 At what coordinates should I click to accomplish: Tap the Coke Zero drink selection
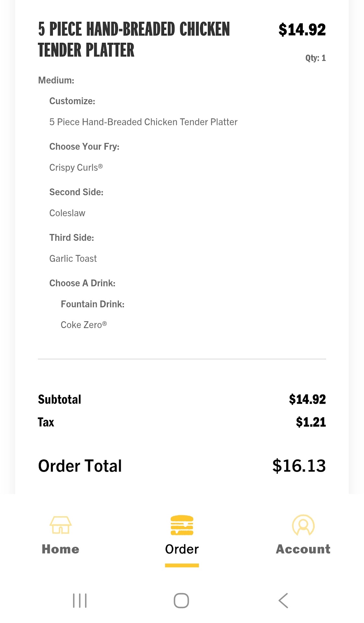(x=84, y=325)
